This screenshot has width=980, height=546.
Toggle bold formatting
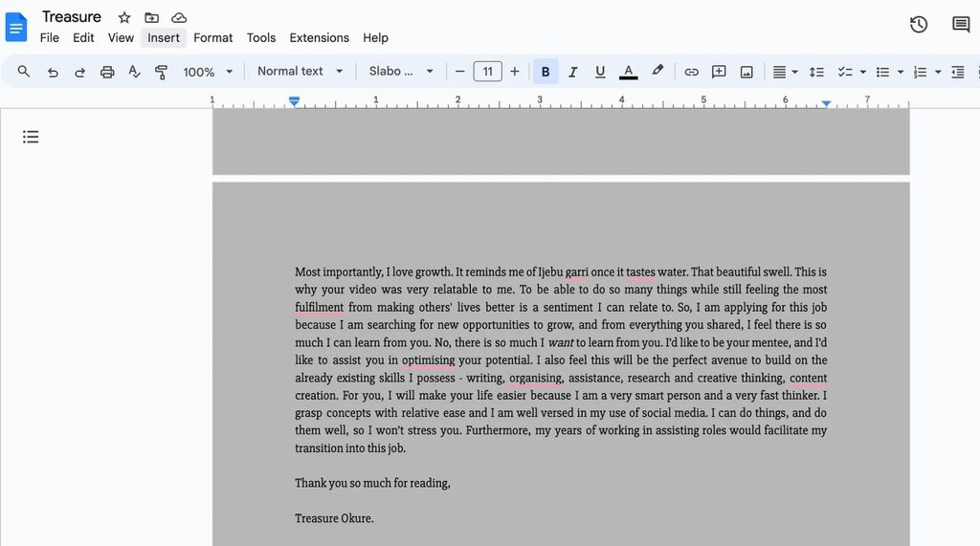click(x=545, y=72)
